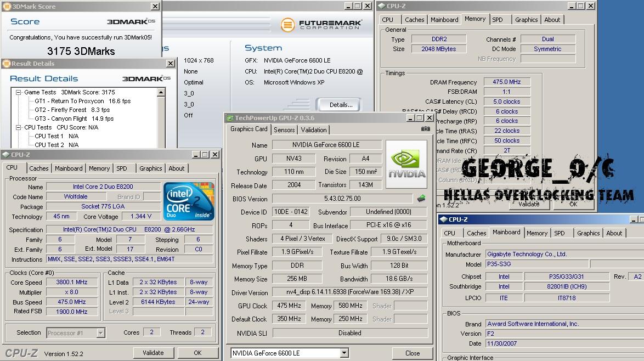Click the Intel Core 2 Duo logo
The height and width of the screenshot is (361, 644).
pyautogui.click(x=189, y=201)
